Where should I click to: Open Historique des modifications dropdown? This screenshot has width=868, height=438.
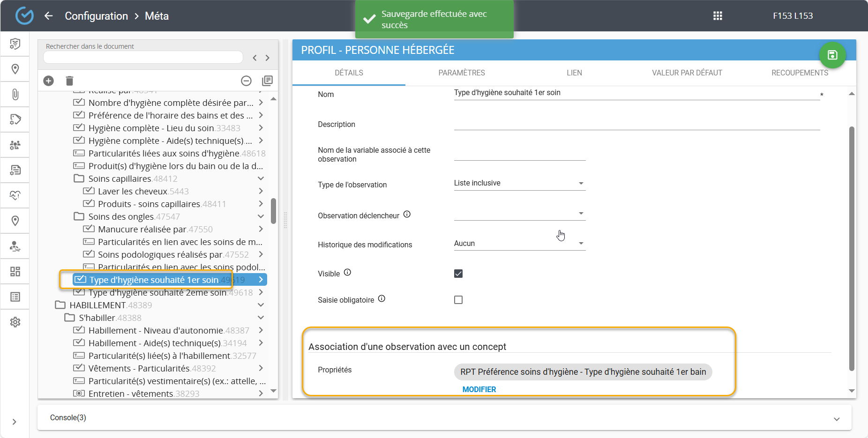click(519, 244)
